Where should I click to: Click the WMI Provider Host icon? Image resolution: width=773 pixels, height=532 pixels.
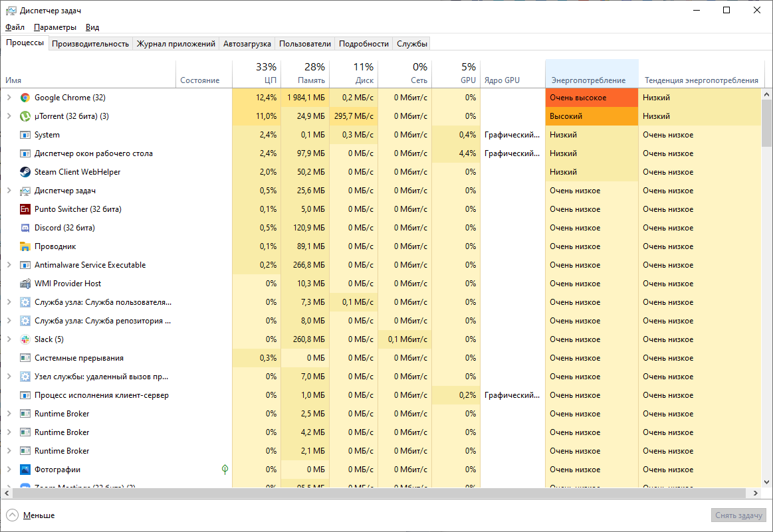point(25,284)
